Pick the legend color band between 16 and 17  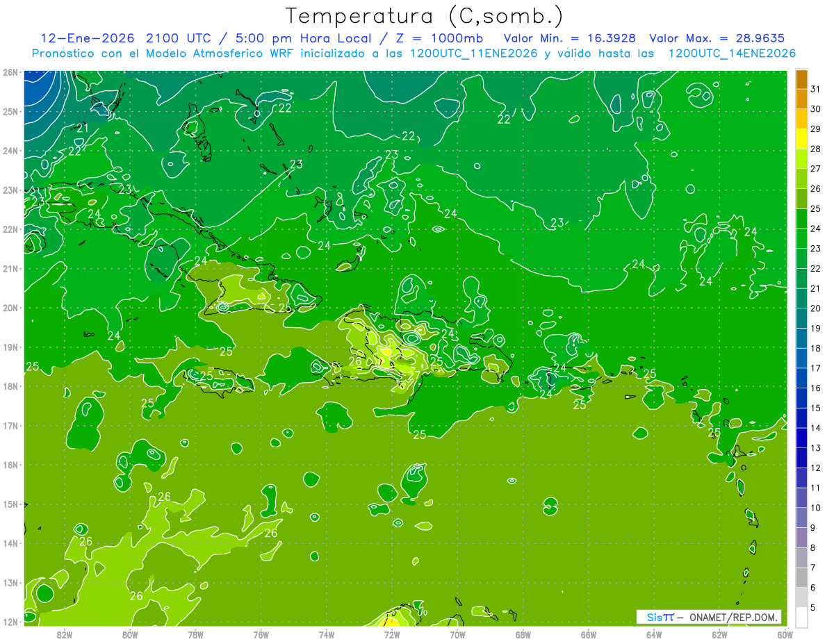[x=801, y=378]
